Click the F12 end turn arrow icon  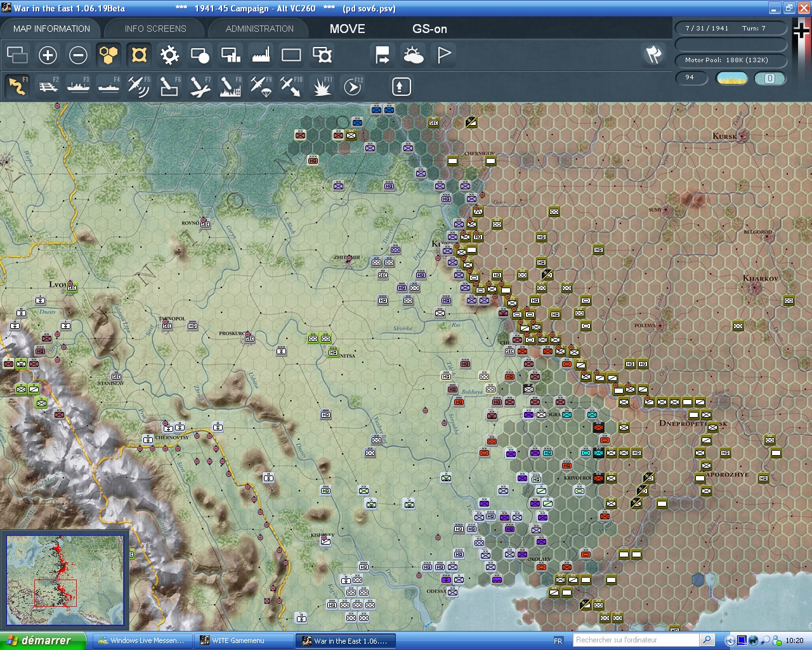pyautogui.click(x=352, y=86)
